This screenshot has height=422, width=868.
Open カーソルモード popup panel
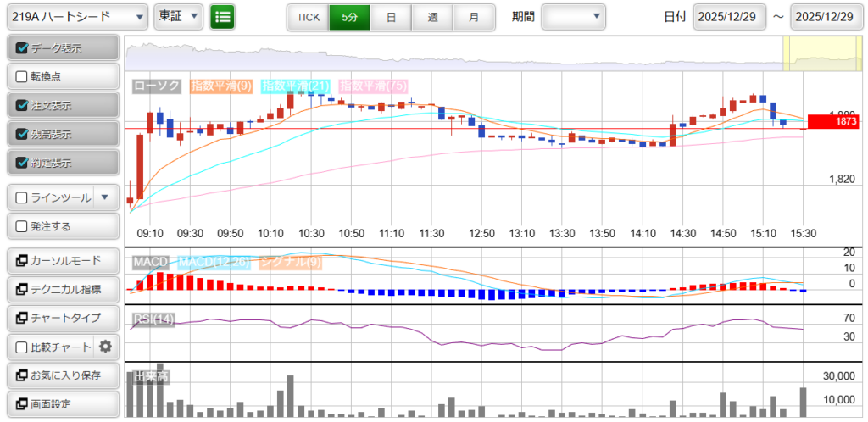60,260
